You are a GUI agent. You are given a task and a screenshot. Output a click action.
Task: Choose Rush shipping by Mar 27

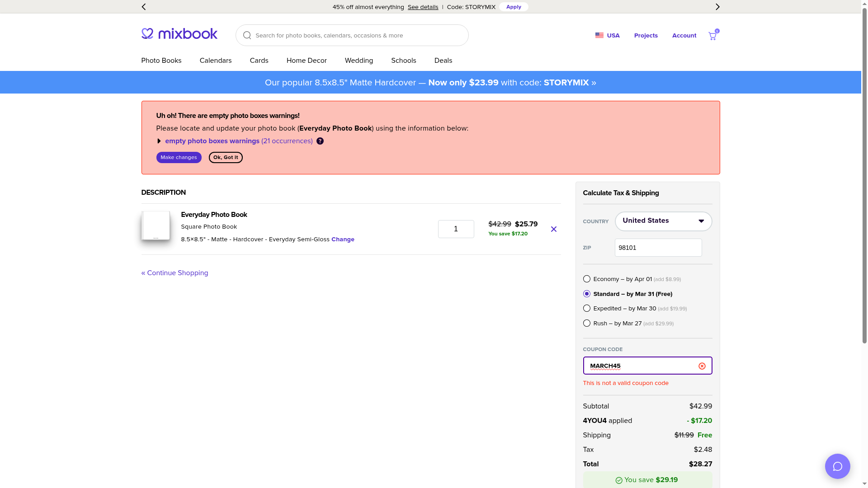pyautogui.click(x=587, y=323)
